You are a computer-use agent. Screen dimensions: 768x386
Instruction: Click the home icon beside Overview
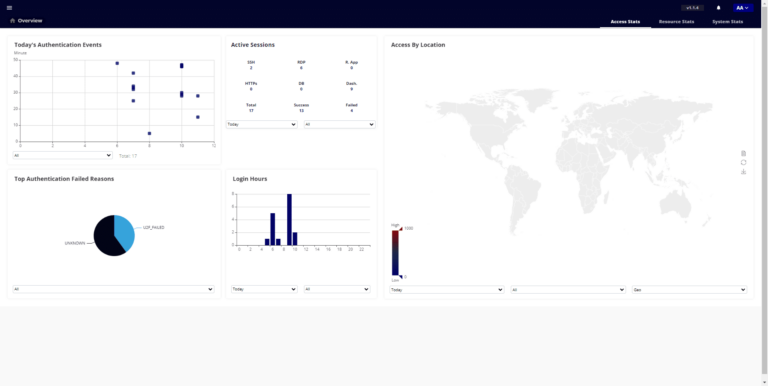pos(12,21)
